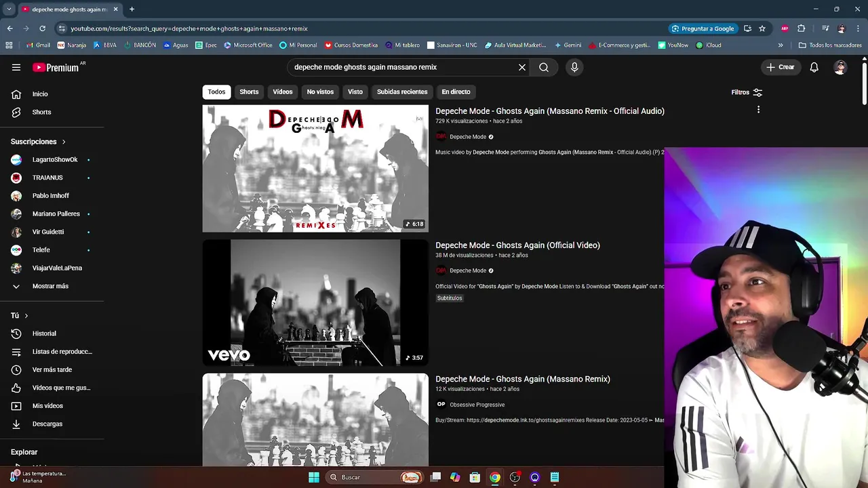Run the search with the magnifier button
The height and width of the screenshot is (488, 868).
[x=544, y=67]
